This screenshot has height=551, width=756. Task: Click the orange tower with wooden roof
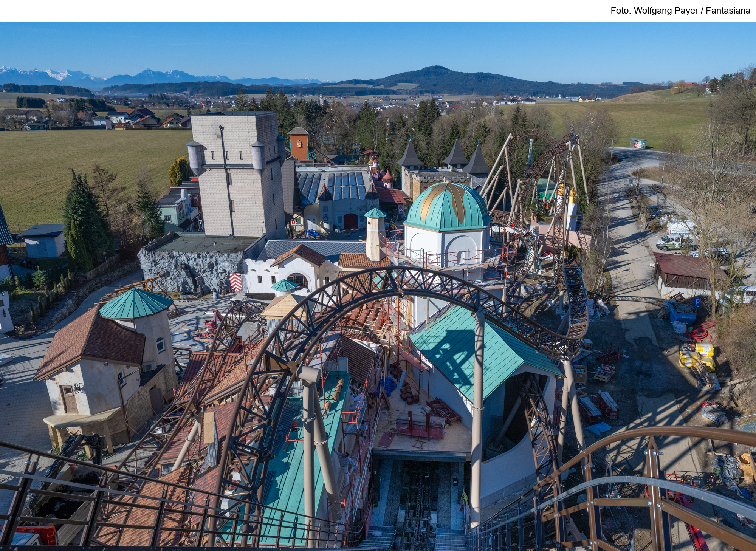[299, 144]
